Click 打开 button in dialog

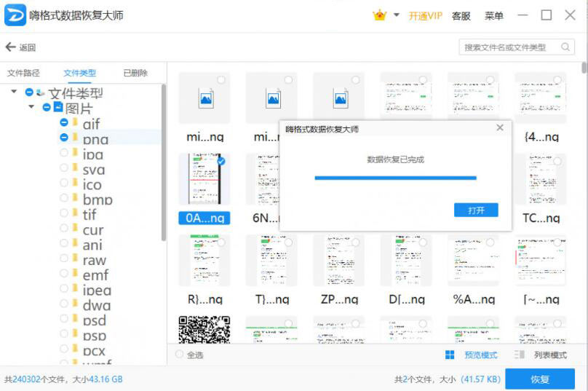point(476,210)
